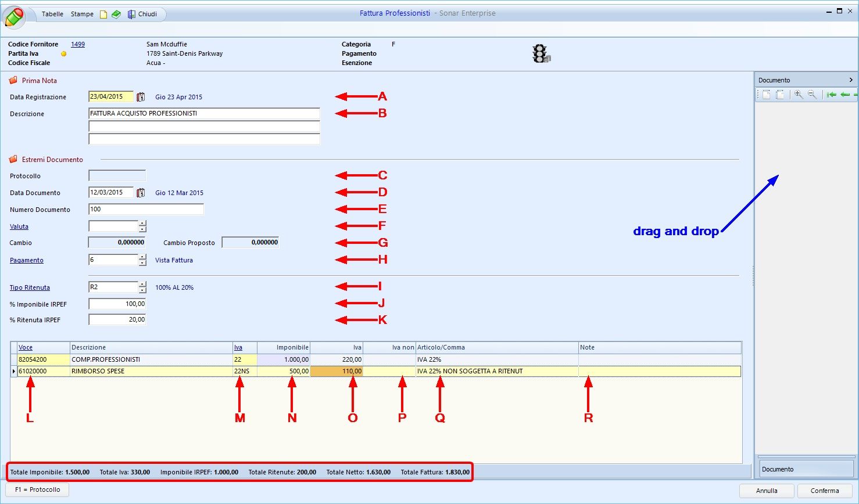Image resolution: width=859 pixels, height=504 pixels.
Task: Click the traffic light status icon
Action: 541,53
